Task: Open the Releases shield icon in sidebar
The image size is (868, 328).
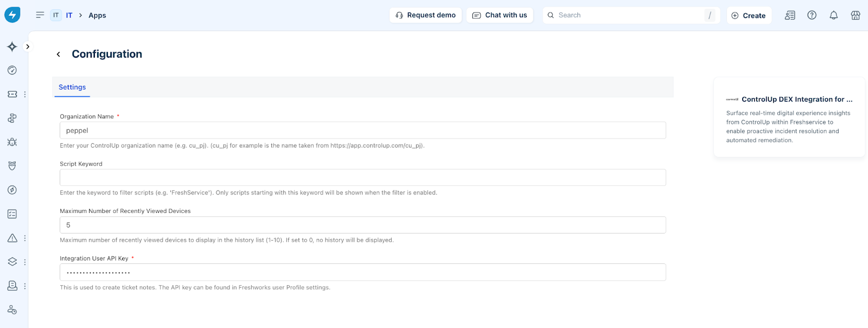Action: pyautogui.click(x=12, y=166)
